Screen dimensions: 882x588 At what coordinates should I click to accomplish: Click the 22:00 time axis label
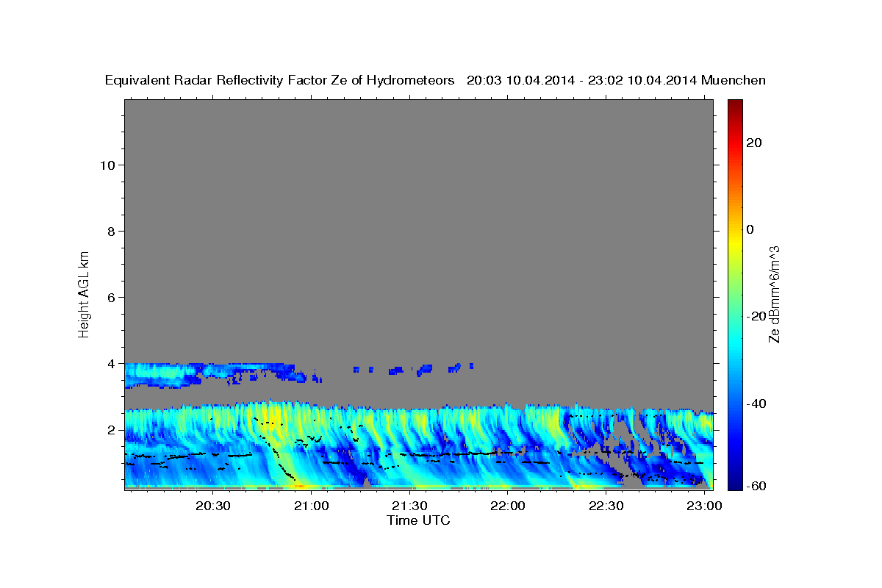507,506
